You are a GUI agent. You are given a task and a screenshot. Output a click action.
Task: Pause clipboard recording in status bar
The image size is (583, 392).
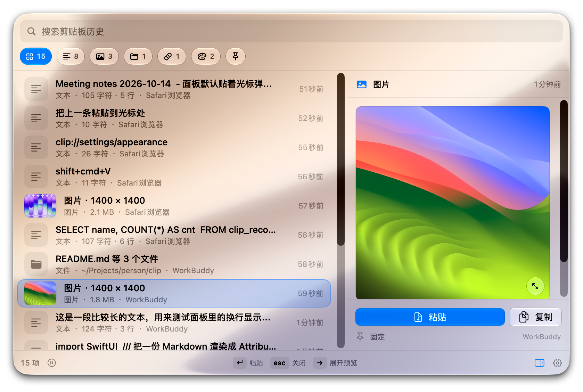[52, 363]
